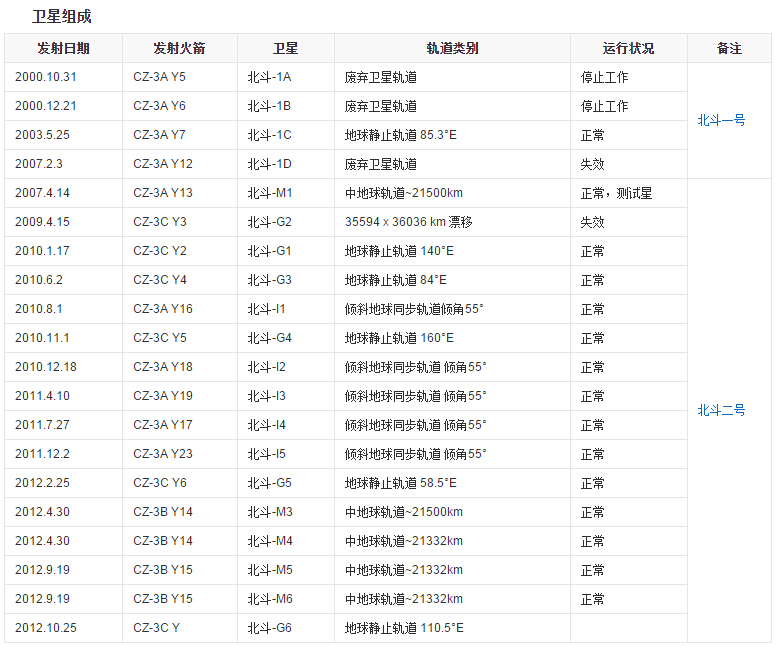This screenshot has width=777, height=648.
Task: Open the 北斗二号 link
Action: (x=721, y=410)
